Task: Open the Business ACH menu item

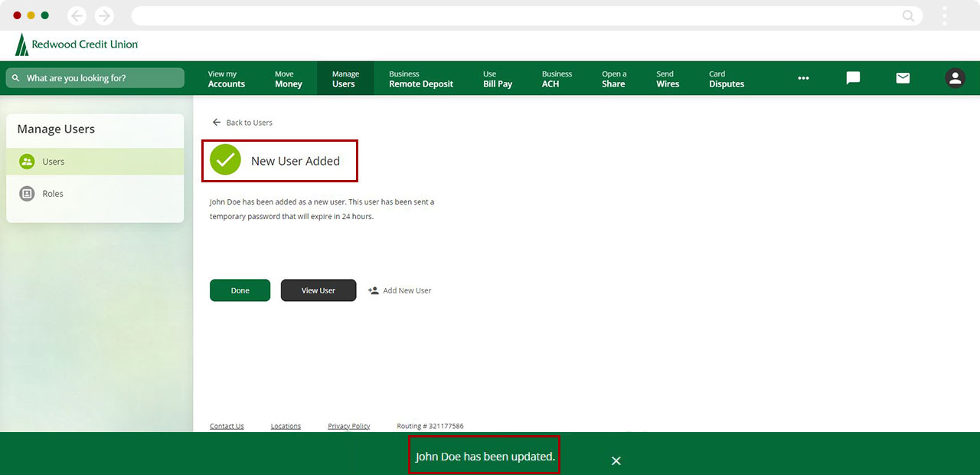Action: click(557, 78)
